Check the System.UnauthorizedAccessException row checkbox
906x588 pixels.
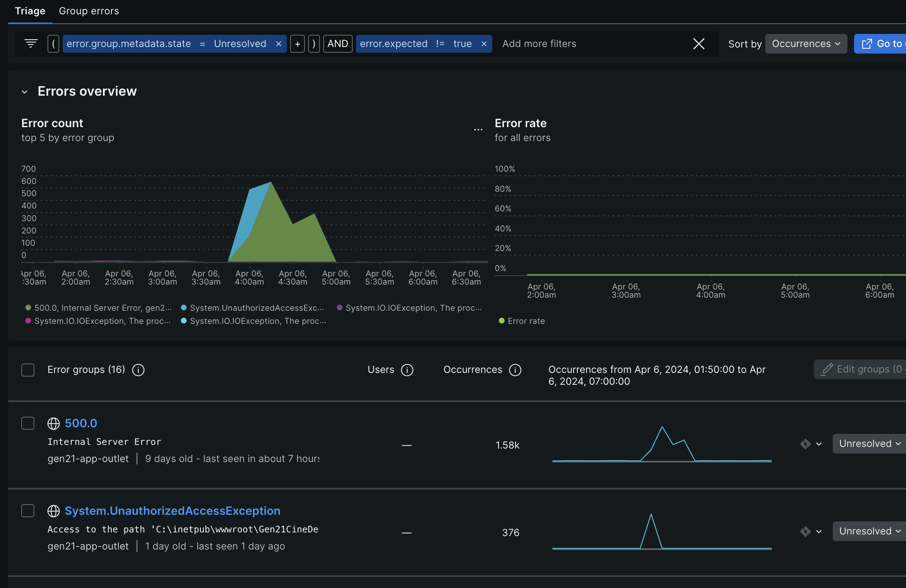click(28, 511)
